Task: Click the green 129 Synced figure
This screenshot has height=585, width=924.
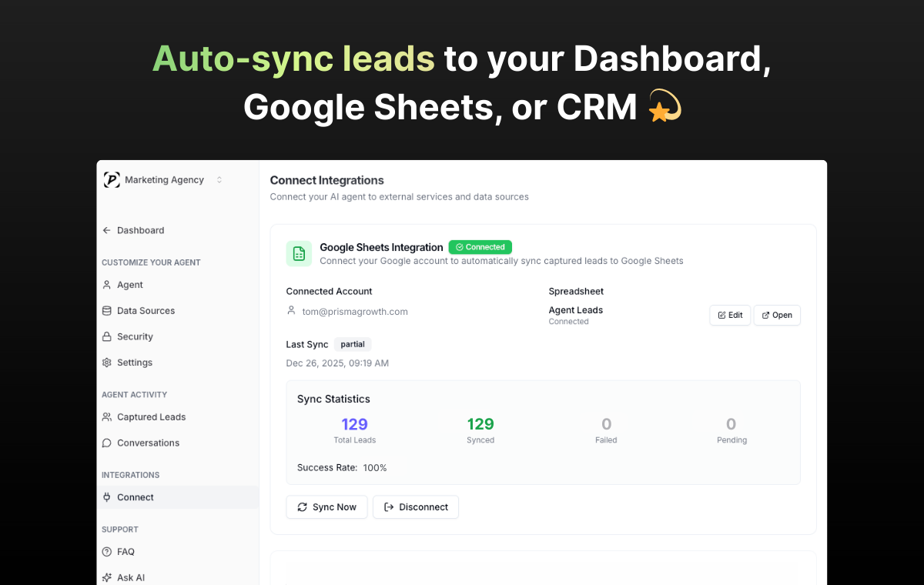Action: point(480,424)
